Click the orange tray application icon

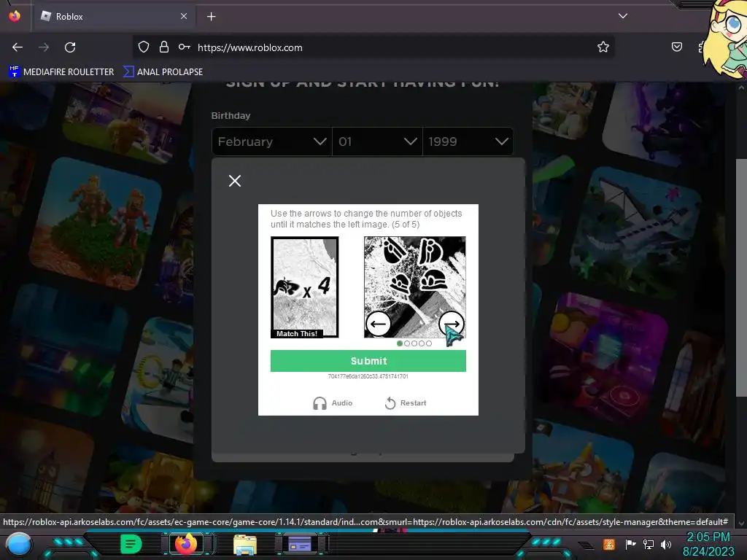pyautogui.click(x=609, y=544)
